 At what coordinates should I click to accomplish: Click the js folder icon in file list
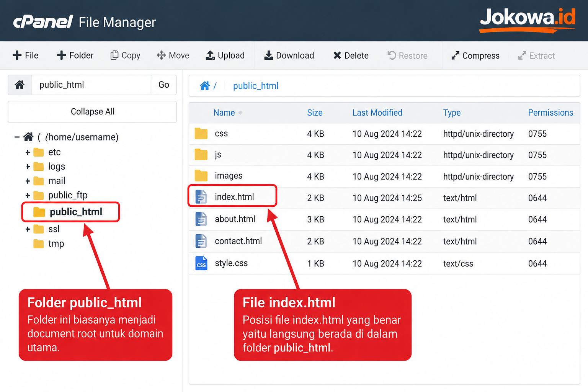pos(201,155)
